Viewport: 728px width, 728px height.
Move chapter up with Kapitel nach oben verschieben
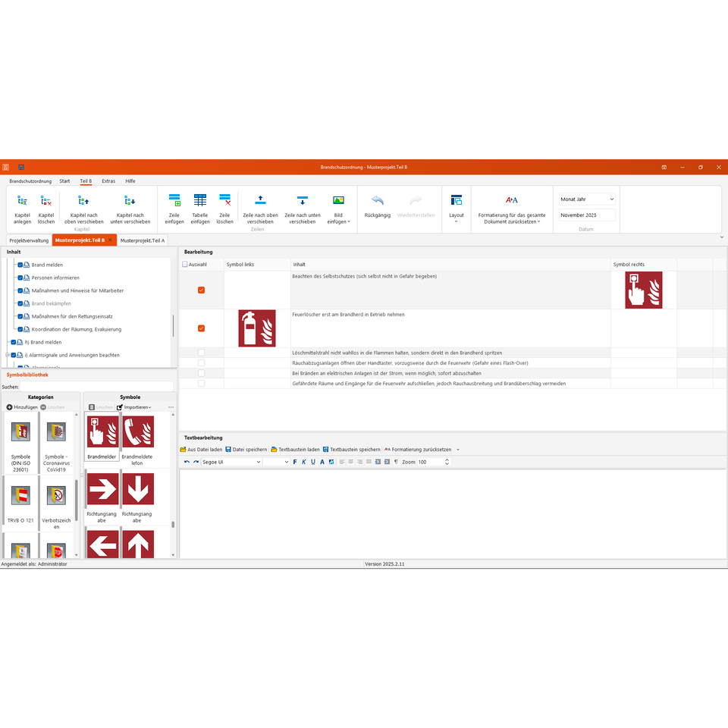[84, 201]
